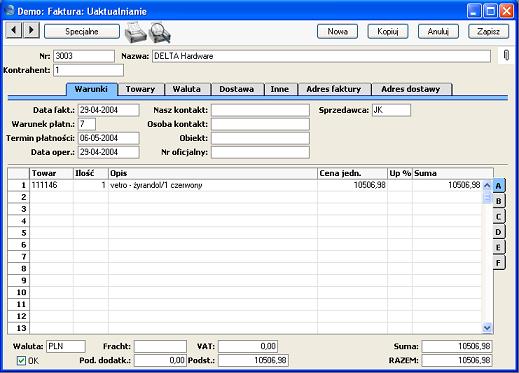Open the Dostawa tab

(237, 89)
